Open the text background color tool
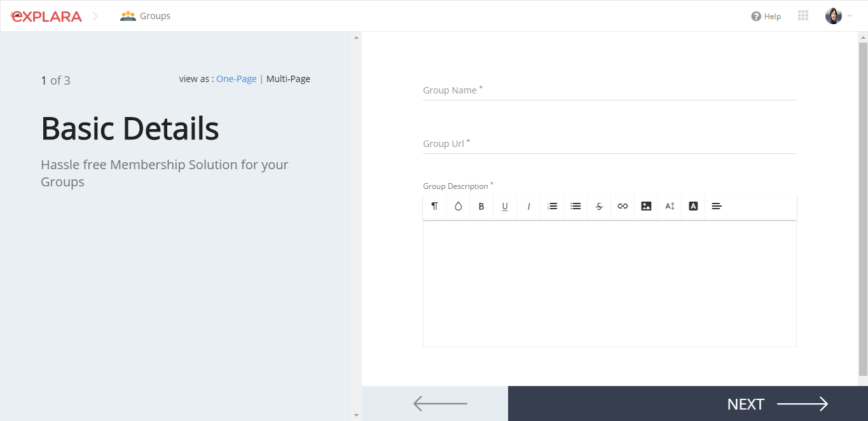This screenshot has width=868, height=421. click(x=693, y=206)
